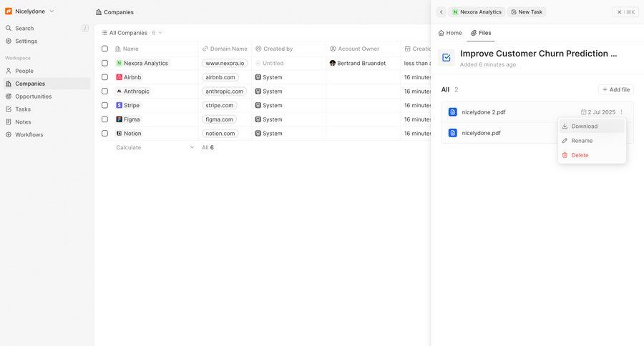644x346 pixels.
Task: Switch to the Home tab
Action: pyautogui.click(x=450, y=33)
